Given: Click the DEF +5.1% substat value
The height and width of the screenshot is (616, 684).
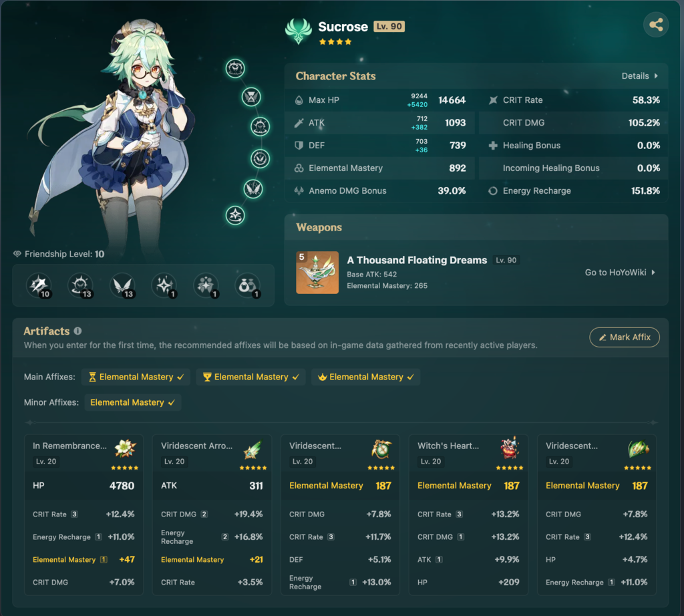Looking at the screenshot, I should click(379, 560).
